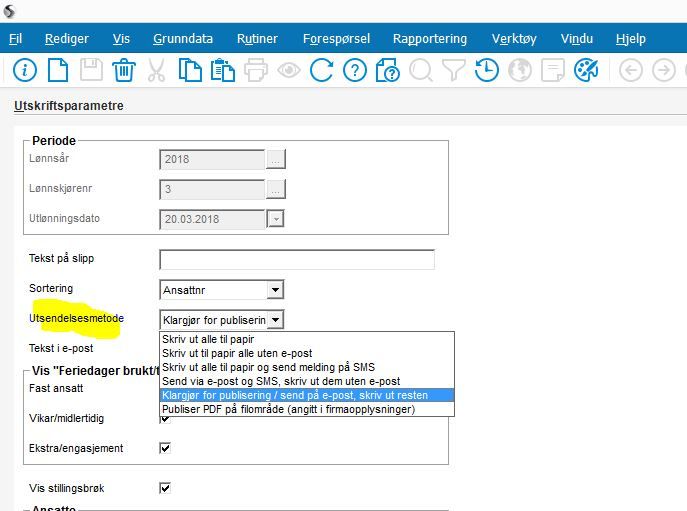Image resolution: width=687 pixels, height=511 pixels.
Task: Select 'Send via e-post og SMS' option
Action: coord(307,381)
